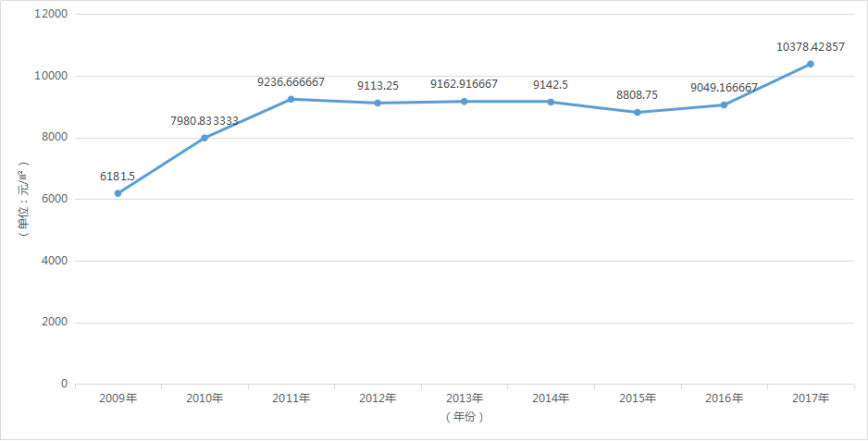Click the 2017年 data point marker
The image size is (868, 441).
coord(811,64)
